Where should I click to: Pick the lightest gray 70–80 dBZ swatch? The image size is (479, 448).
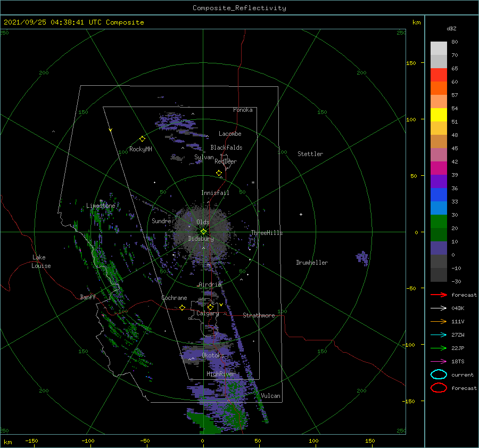pos(439,48)
